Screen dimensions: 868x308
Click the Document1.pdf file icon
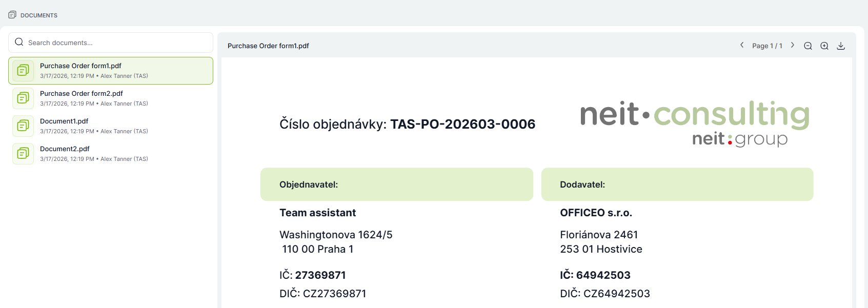(x=23, y=126)
